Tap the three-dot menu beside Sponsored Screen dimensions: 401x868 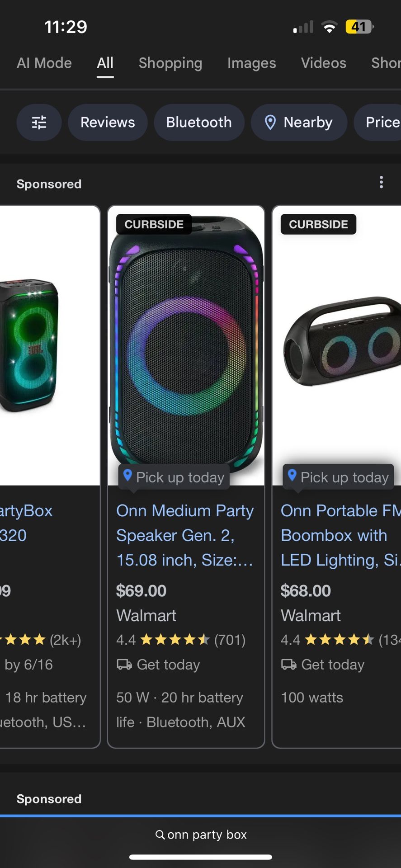381,182
